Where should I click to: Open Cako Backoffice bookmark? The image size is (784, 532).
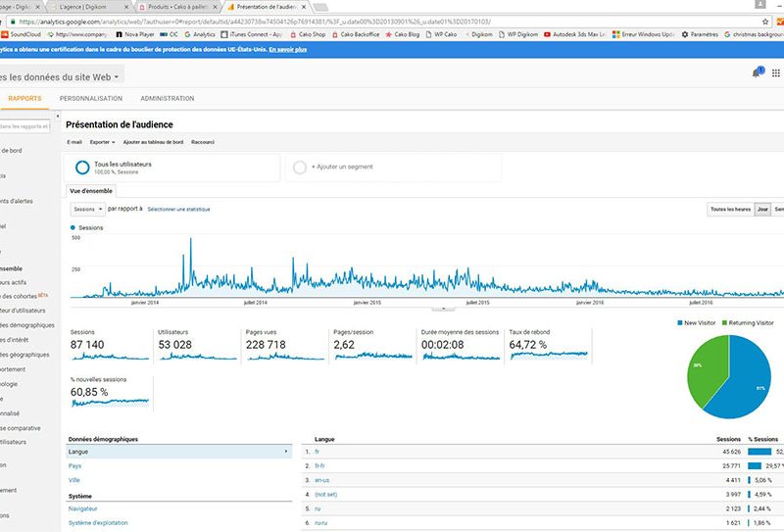pyautogui.click(x=356, y=34)
